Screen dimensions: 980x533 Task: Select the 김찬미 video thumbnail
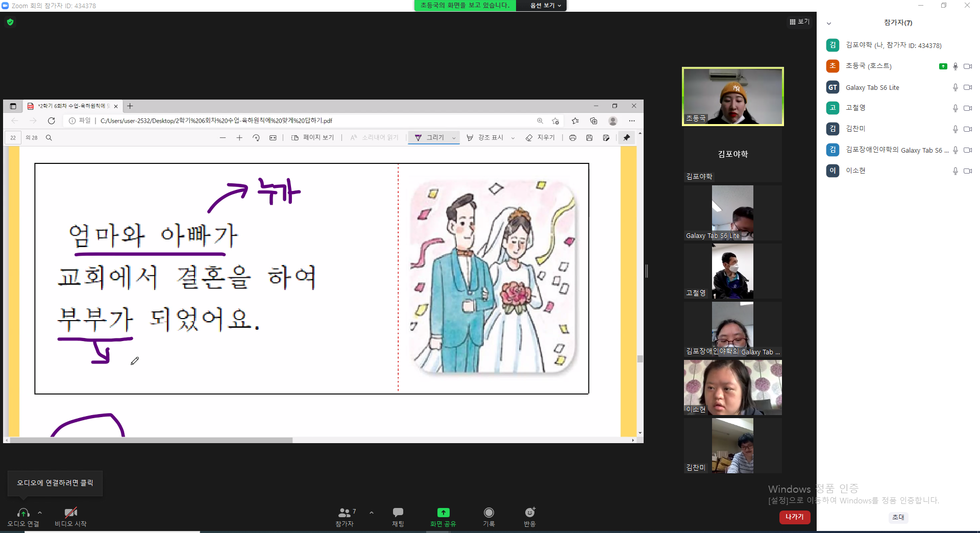[x=733, y=446]
